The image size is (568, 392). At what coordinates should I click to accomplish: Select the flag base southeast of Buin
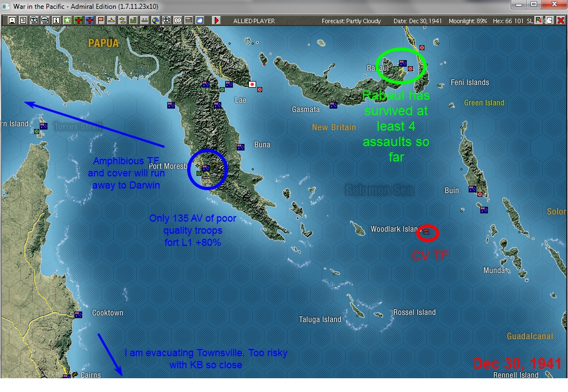(484, 210)
